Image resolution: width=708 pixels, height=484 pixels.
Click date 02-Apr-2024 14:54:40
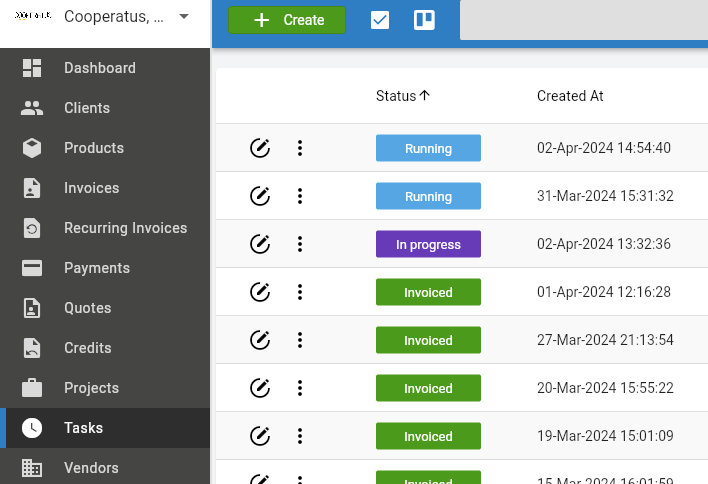[604, 148]
